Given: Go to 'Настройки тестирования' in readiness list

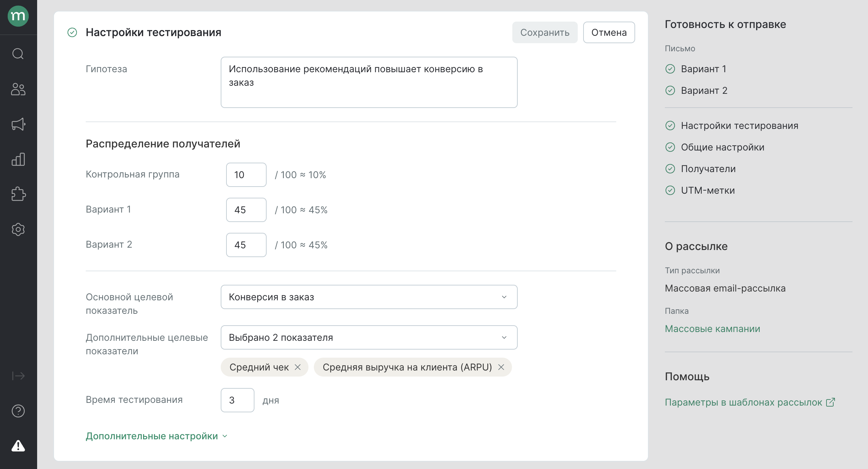Looking at the screenshot, I should [739, 126].
